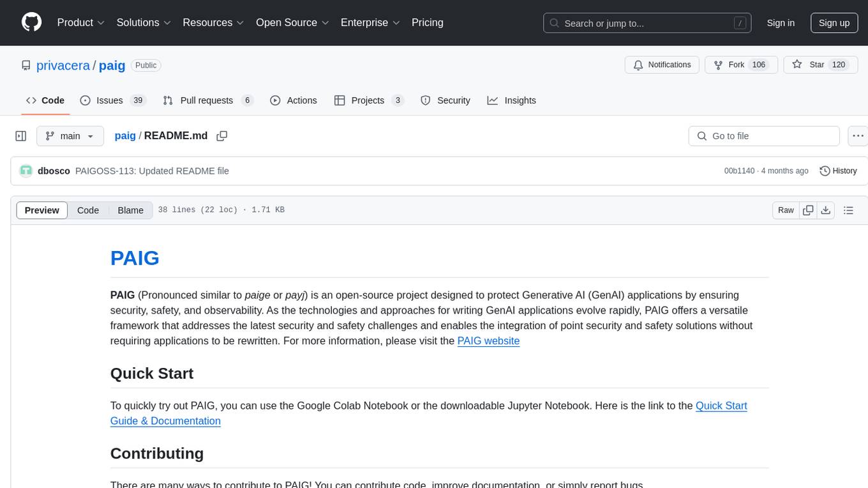Expand the Open Source menu
This screenshot has width=868, height=488.
(292, 22)
